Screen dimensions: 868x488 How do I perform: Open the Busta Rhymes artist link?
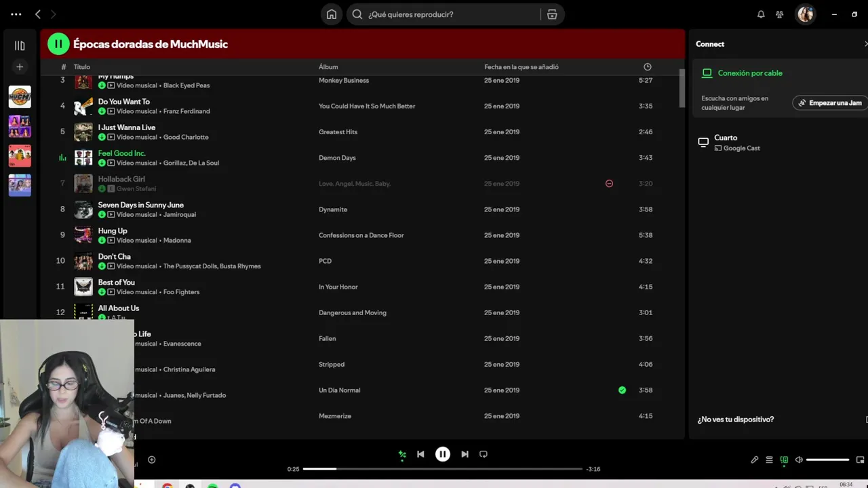coord(240,266)
